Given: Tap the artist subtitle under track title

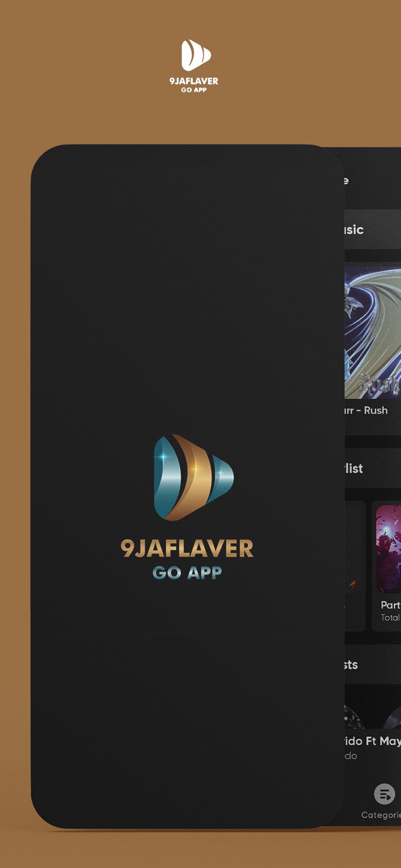Looking at the screenshot, I should tap(351, 756).
